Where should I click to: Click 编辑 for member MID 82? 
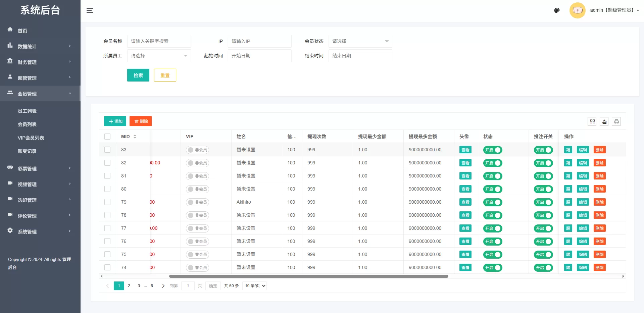(x=583, y=163)
